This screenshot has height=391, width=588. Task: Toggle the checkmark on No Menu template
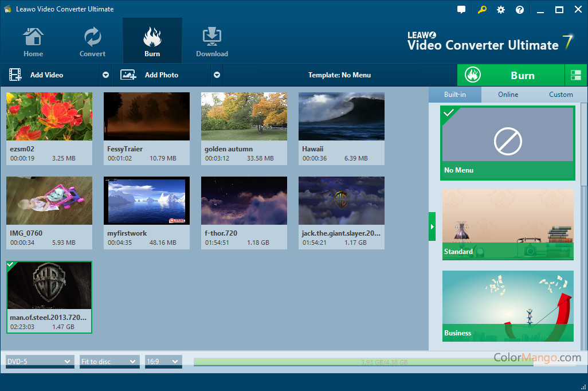click(x=449, y=112)
